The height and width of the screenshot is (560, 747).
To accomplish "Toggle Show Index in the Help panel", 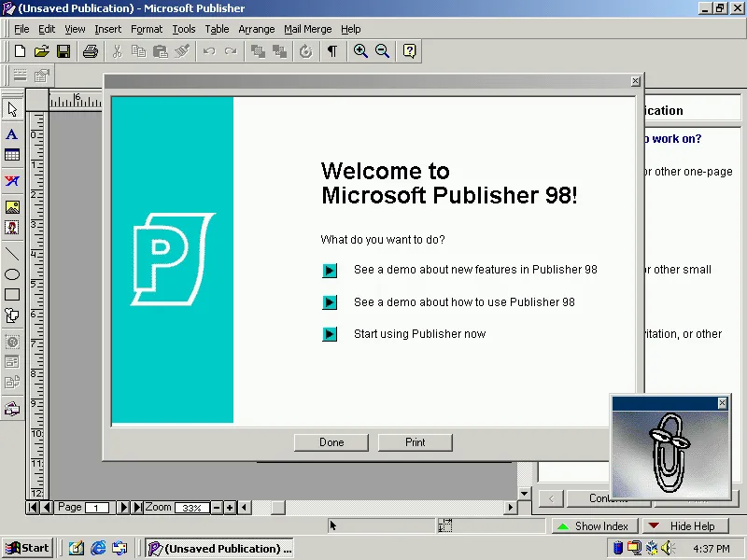I will click(595, 525).
